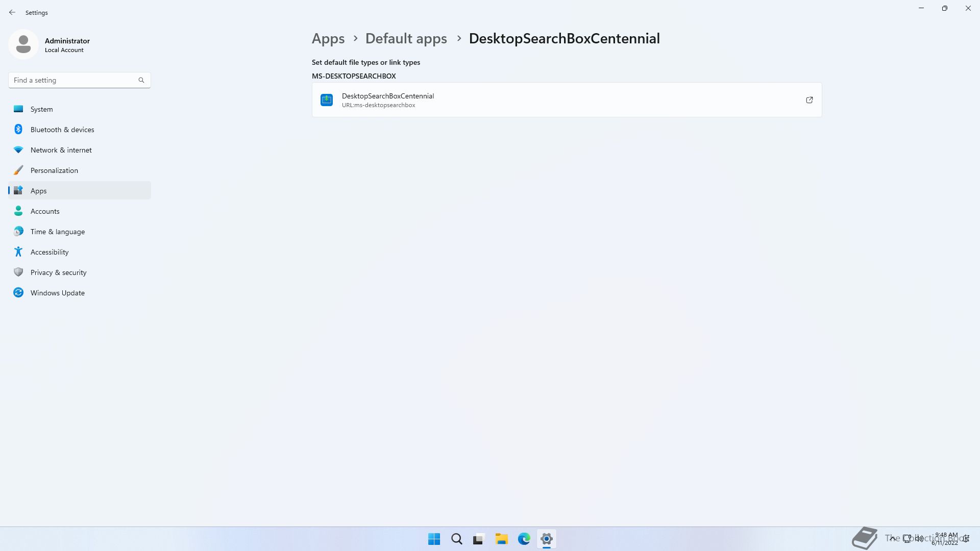
Task: Open Privacy & security settings
Action: point(58,272)
